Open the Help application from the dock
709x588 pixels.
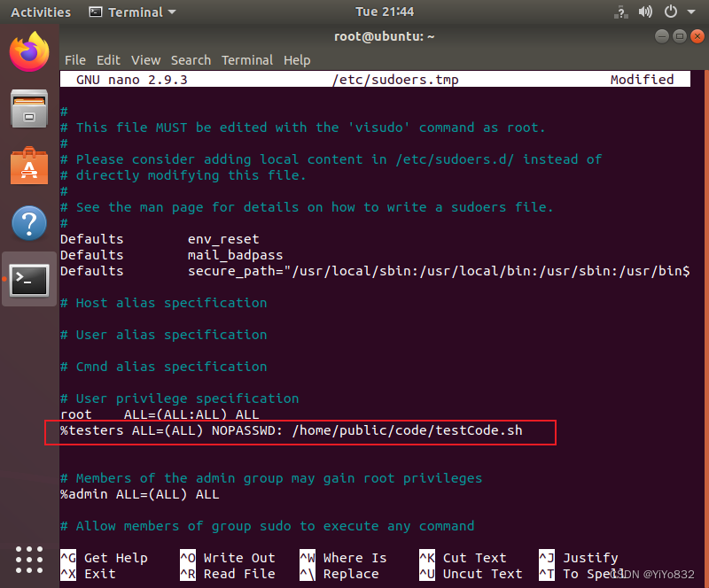[28, 223]
